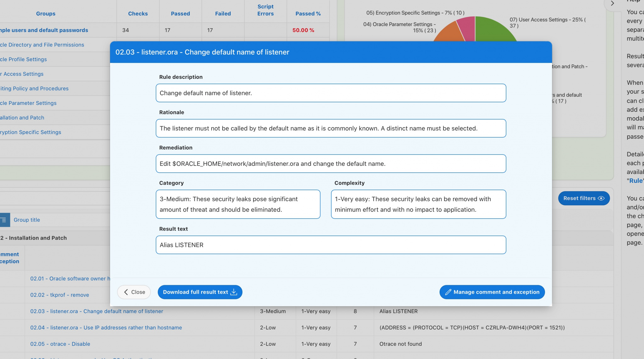644x359 pixels.
Task: Click the Remediation text field
Action: [330, 164]
